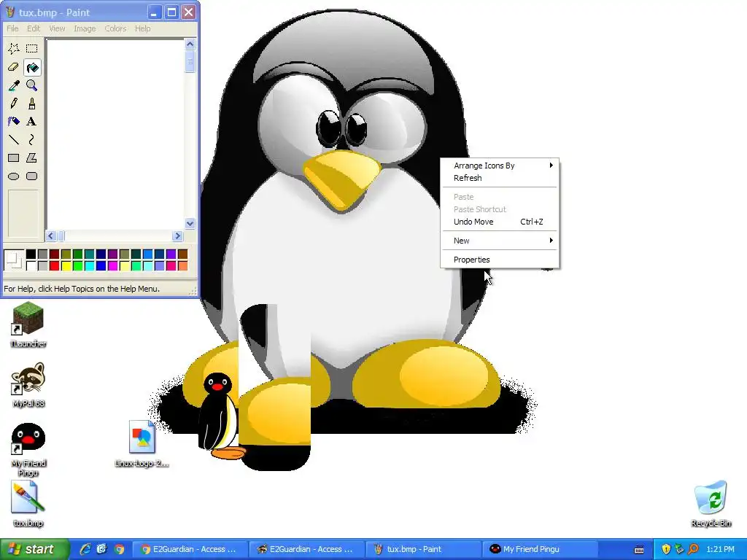747x560 pixels.
Task: Click the orange magnifier tray icon
Action: 693,549
